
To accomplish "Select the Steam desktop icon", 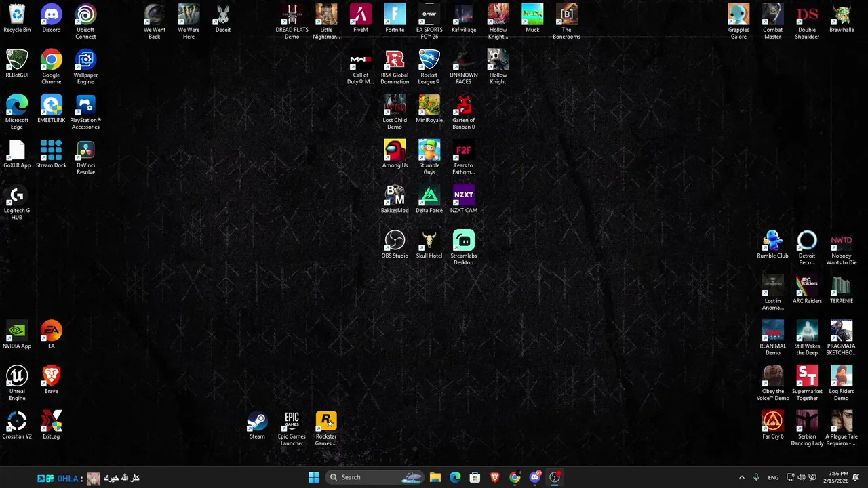I will pos(257,426).
